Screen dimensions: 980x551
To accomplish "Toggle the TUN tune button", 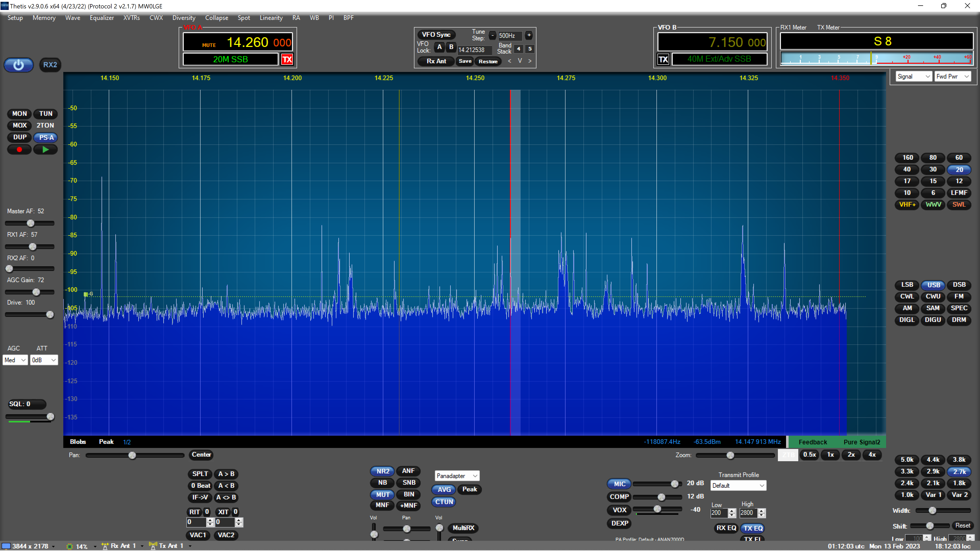I will (x=46, y=114).
